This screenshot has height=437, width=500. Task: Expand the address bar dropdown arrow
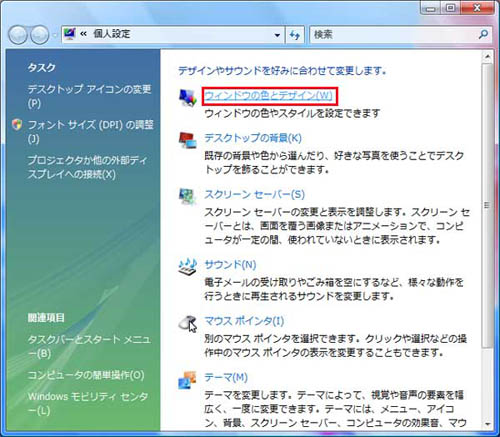pos(277,35)
